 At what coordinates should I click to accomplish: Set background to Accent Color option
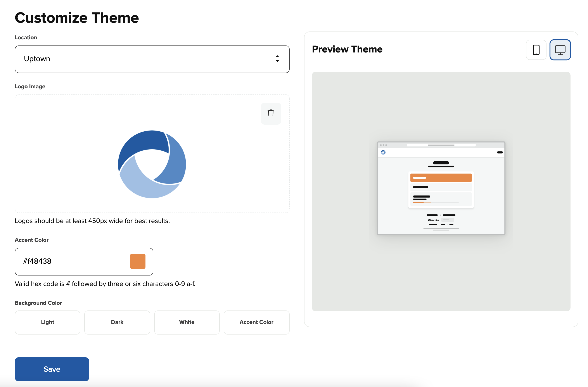pos(256,322)
